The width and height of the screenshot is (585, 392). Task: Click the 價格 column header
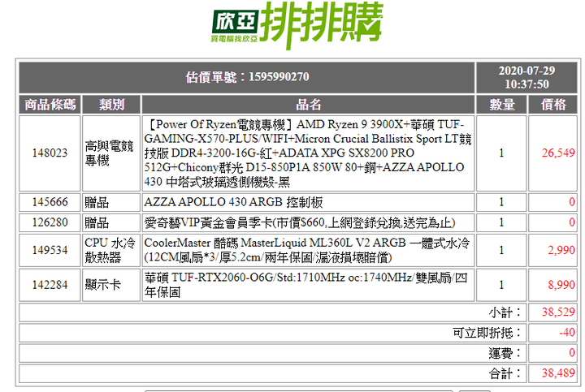point(553,105)
